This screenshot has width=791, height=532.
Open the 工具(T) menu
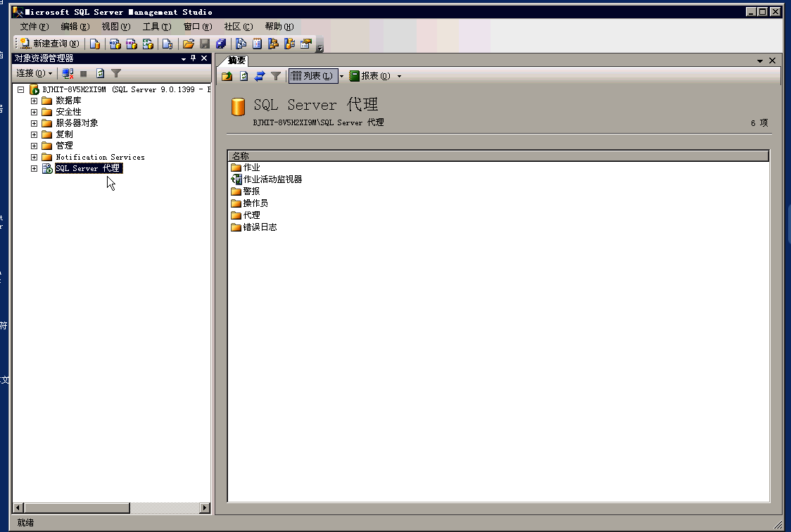click(x=157, y=27)
